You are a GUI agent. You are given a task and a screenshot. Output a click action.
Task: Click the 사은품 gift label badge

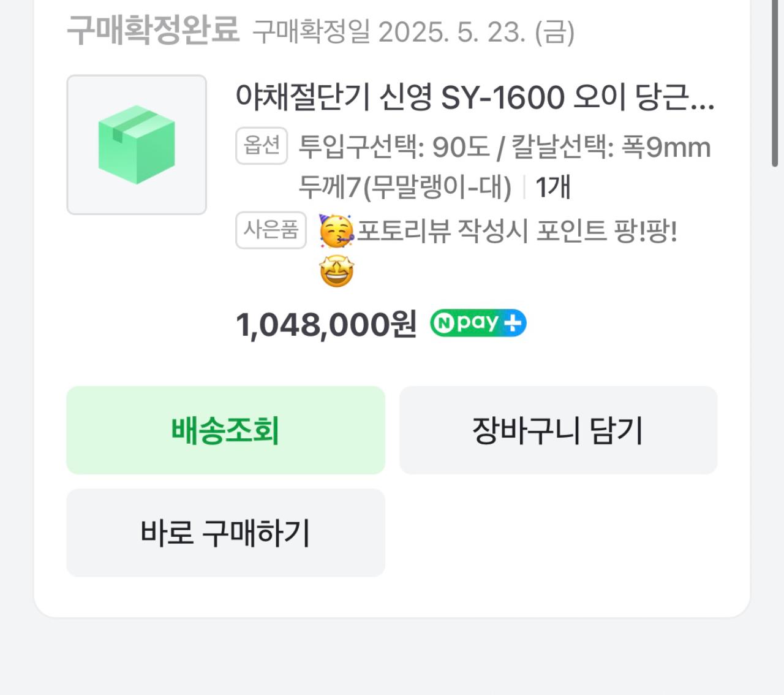coord(272,231)
